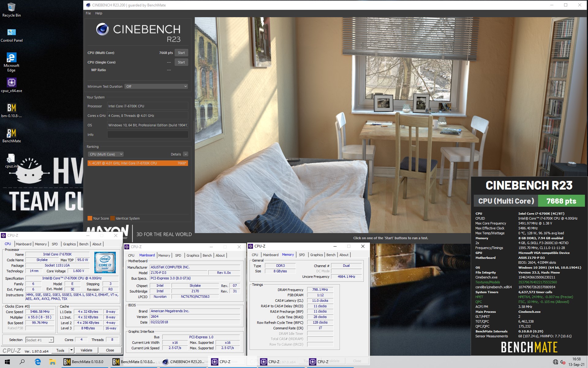Open Socket #1 selection dropdown in CPU-Z
This screenshot has height=368, width=588.
(40, 340)
